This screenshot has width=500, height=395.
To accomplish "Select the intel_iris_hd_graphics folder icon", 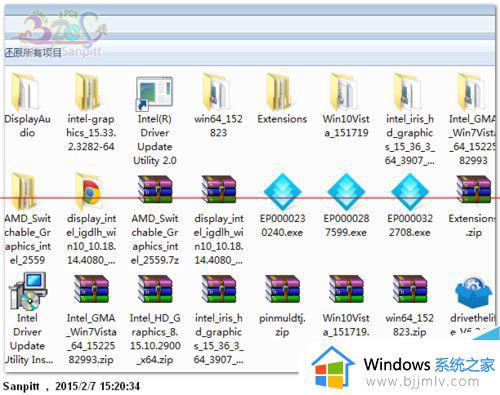I will [408, 93].
